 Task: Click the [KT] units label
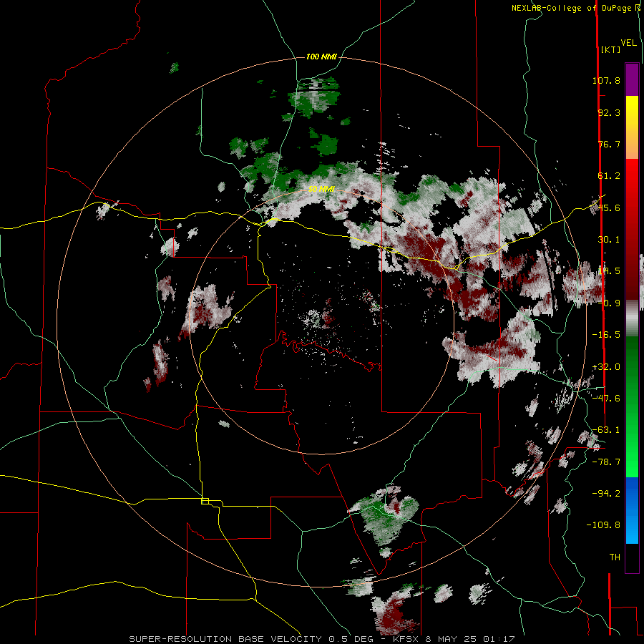coord(611,49)
